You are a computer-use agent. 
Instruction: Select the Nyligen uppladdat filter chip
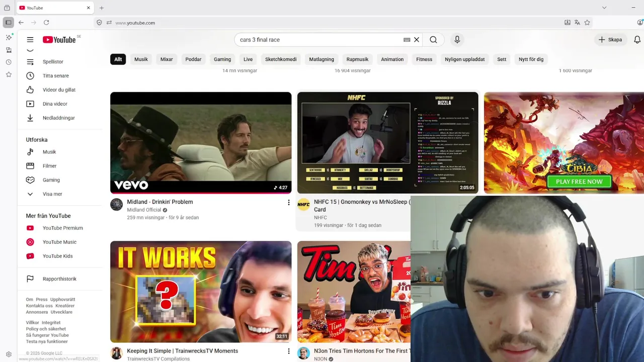click(x=465, y=59)
